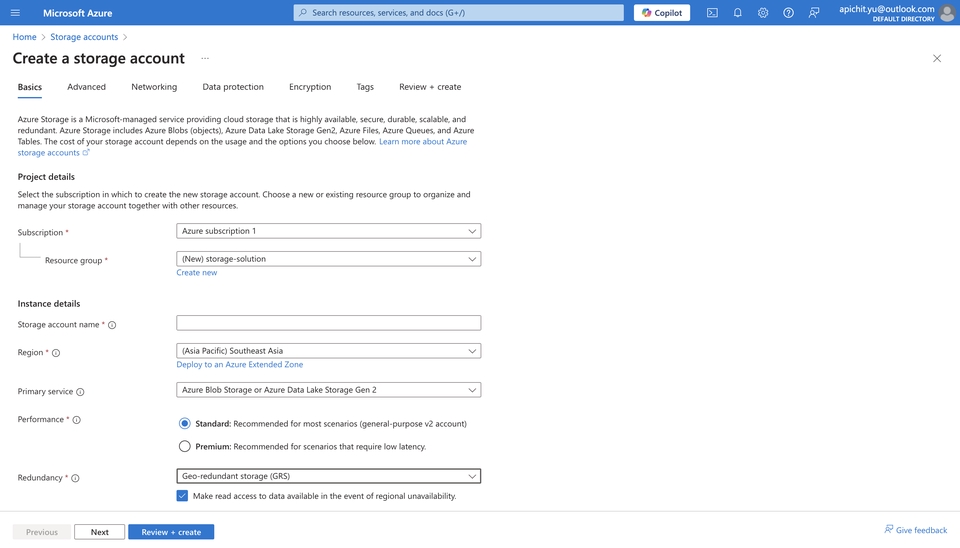The height and width of the screenshot is (548, 960).
Task: Click the Give feedback link
Action: [x=915, y=530]
